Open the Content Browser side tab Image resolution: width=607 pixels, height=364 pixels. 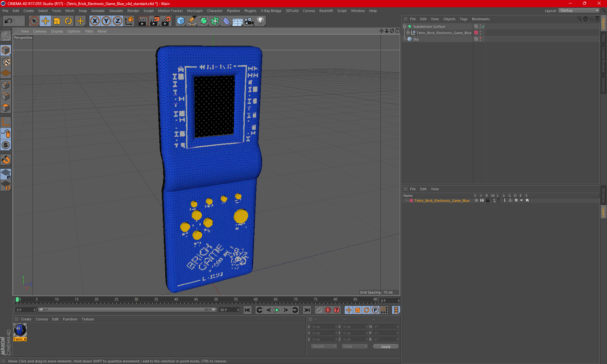tap(604, 59)
